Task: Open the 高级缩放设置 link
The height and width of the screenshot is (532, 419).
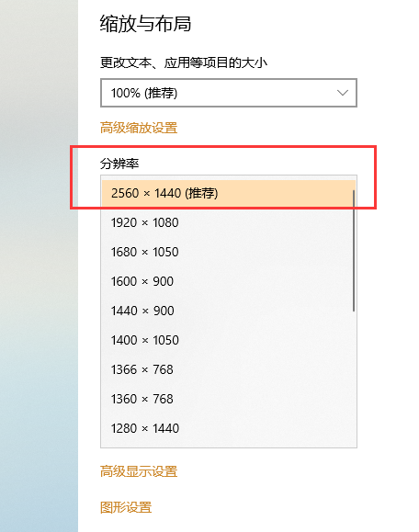Action: coord(139,129)
